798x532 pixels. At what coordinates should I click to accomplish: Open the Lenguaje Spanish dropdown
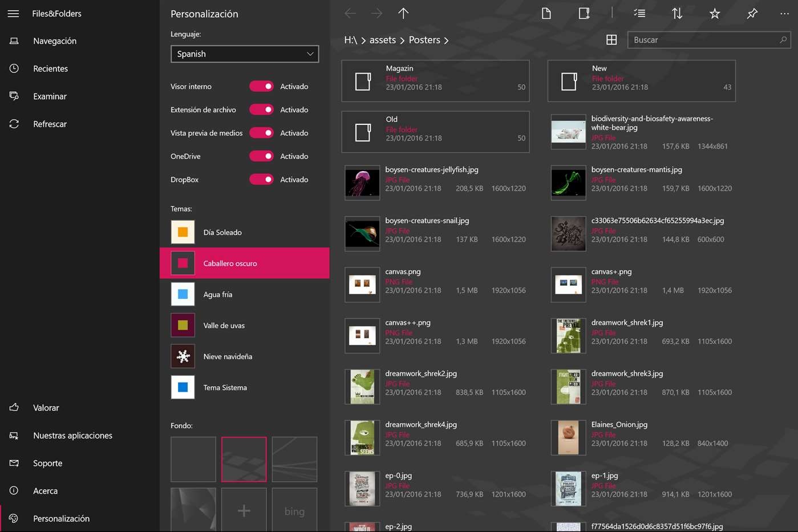pos(245,54)
